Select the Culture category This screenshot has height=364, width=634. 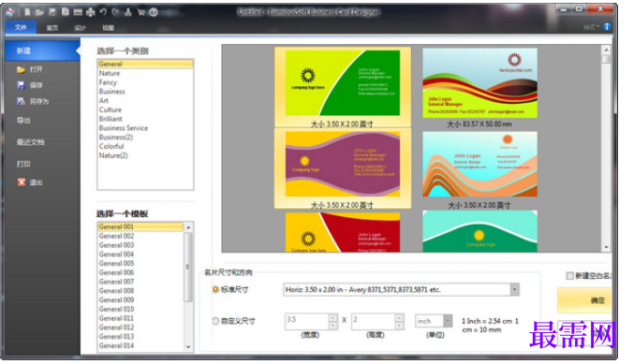click(110, 109)
